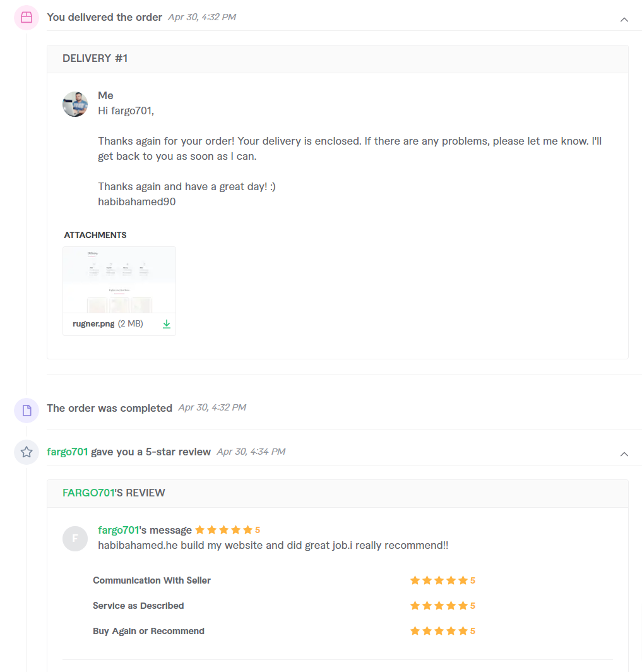Viewport: 642px width, 672px height.
Task: Click the DELIVERY #1 header
Action: point(95,59)
